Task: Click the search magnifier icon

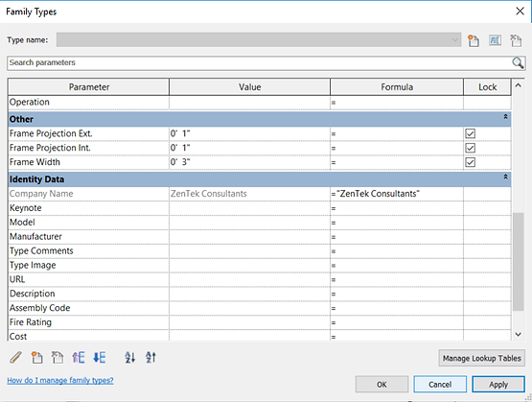Action: tap(518, 62)
